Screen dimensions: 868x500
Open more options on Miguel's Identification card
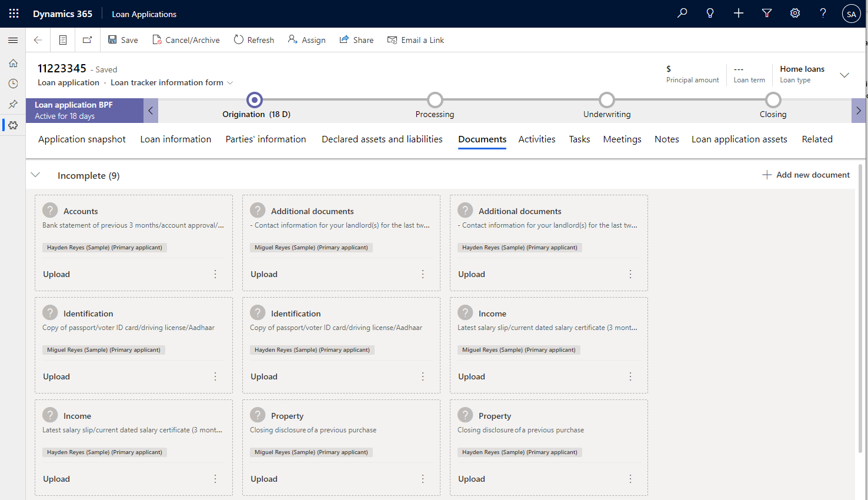pyautogui.click(x=215, y=376)
